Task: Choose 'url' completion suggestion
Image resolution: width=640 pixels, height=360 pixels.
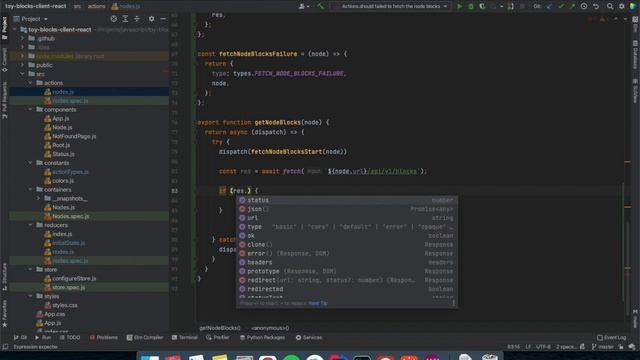Action: click(x=347, y=218)
